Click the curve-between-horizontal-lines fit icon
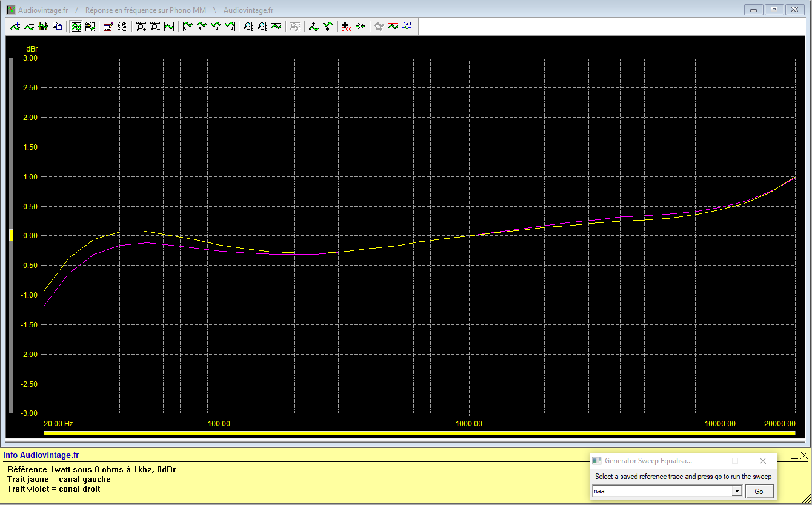 point(276,26)
